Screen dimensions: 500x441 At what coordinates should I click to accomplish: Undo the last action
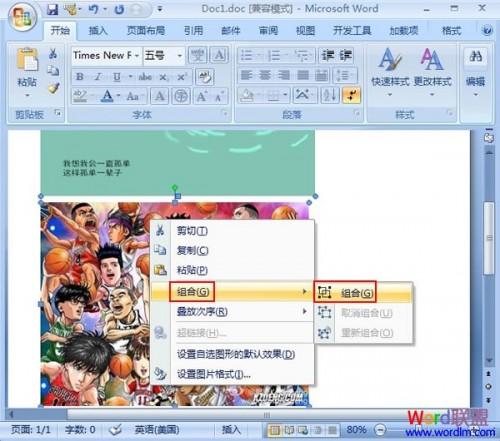pyautogui.click(x=93, y=9)
